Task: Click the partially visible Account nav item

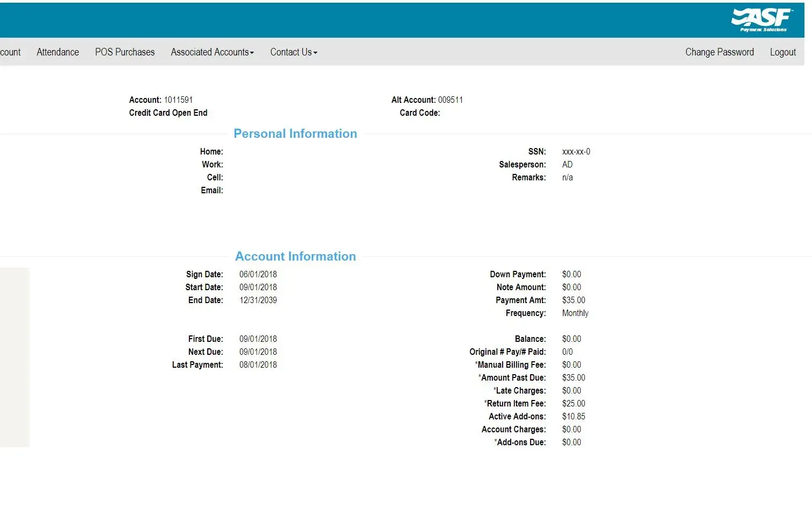Action: tap(10, 52)
